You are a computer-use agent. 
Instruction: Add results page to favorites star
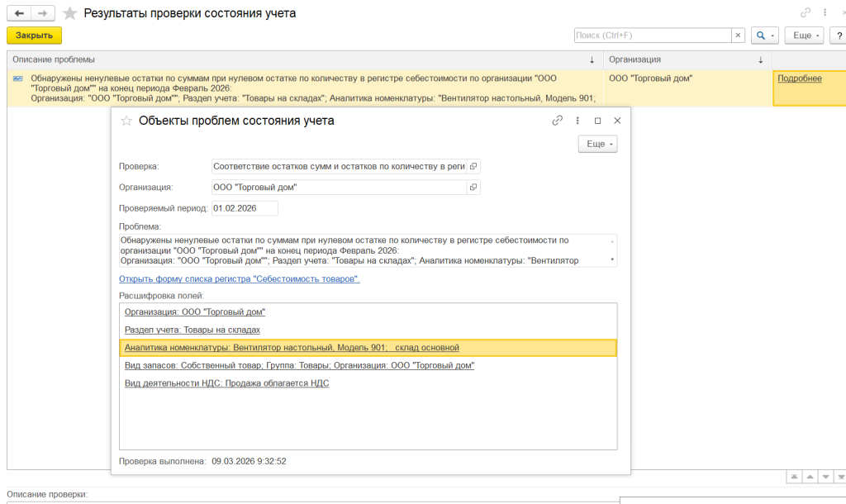click(70, 13)
